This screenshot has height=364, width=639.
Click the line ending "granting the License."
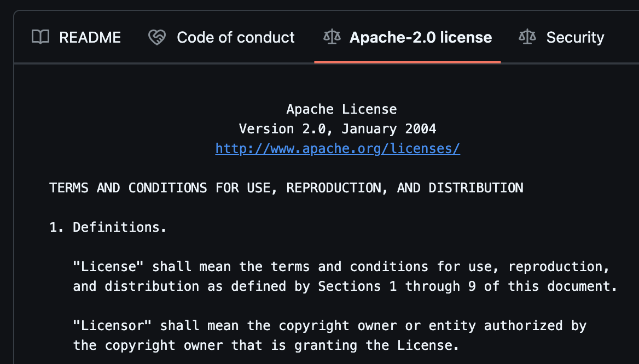click(x=266, y=346)
